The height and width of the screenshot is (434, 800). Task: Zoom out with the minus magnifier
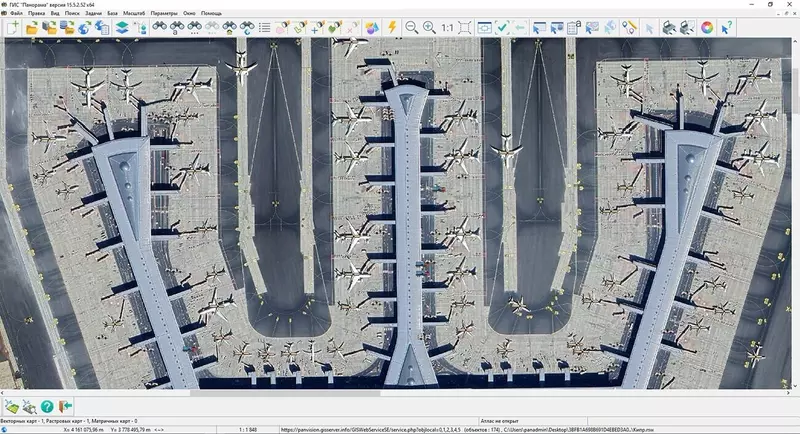click(411, 28)
